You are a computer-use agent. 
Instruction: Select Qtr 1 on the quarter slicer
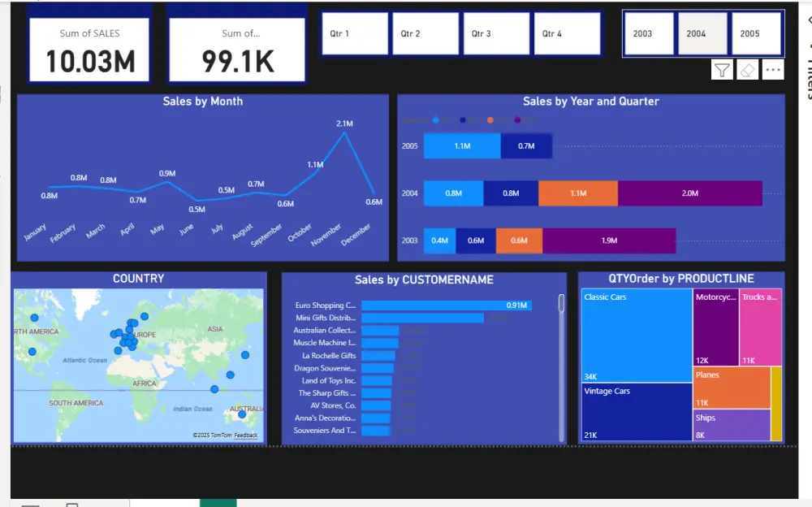coord(353,33)
